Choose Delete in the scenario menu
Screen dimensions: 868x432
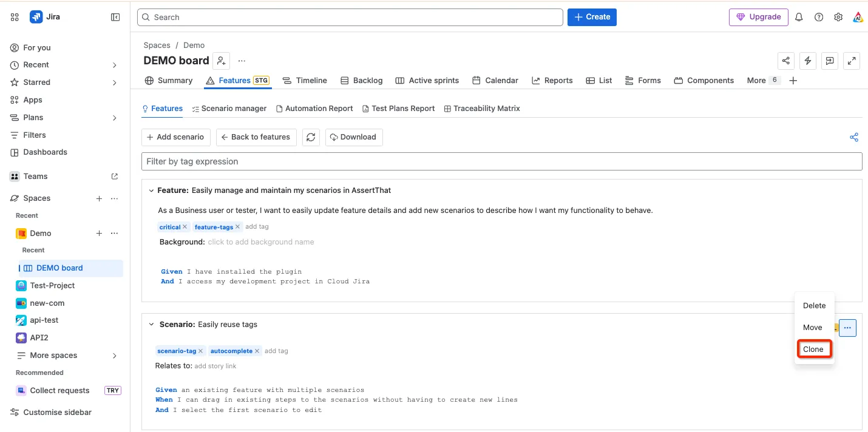(x=815, y=306)
